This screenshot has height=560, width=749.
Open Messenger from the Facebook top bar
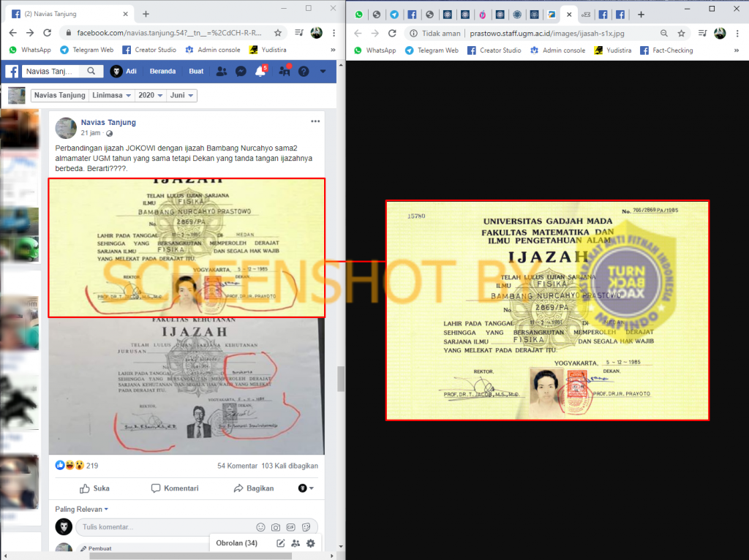coord(239,71)
